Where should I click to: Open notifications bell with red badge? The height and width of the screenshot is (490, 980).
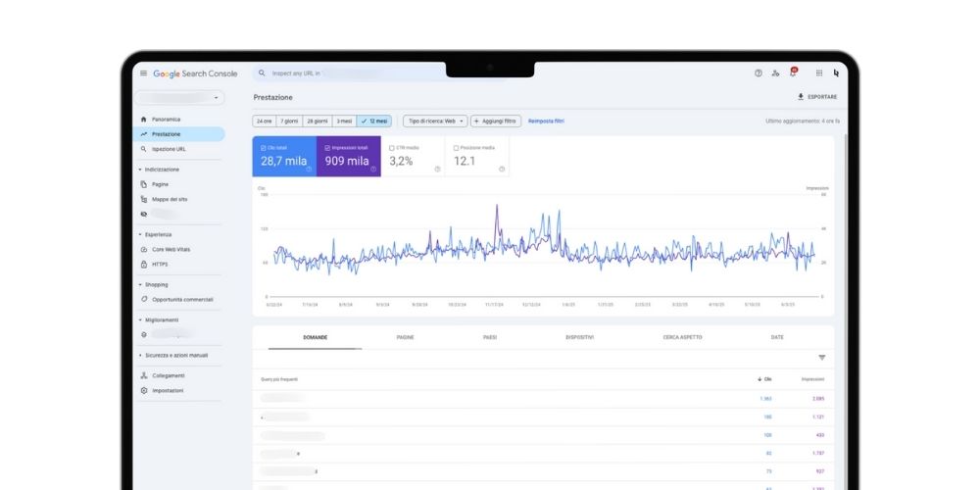point(793,72)
